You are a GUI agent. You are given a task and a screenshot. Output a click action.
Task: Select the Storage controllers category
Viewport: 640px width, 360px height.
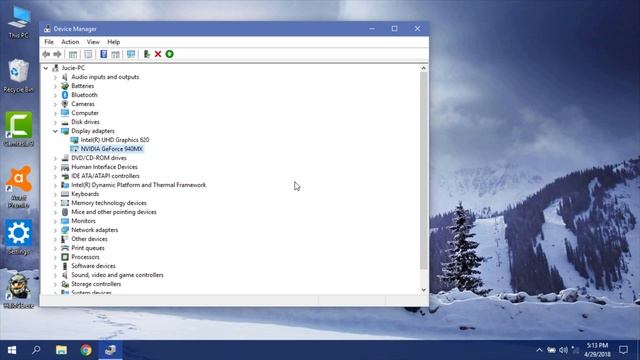click(x=96, y=284)
